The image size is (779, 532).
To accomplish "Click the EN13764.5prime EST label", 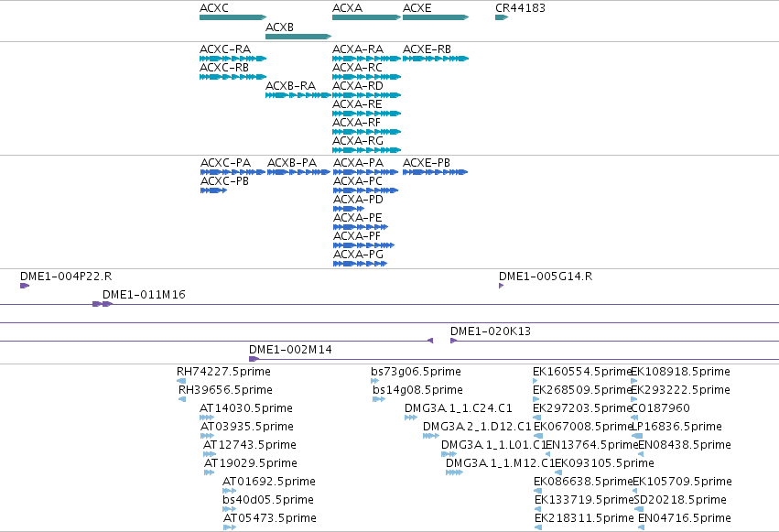I will [592, 446].
